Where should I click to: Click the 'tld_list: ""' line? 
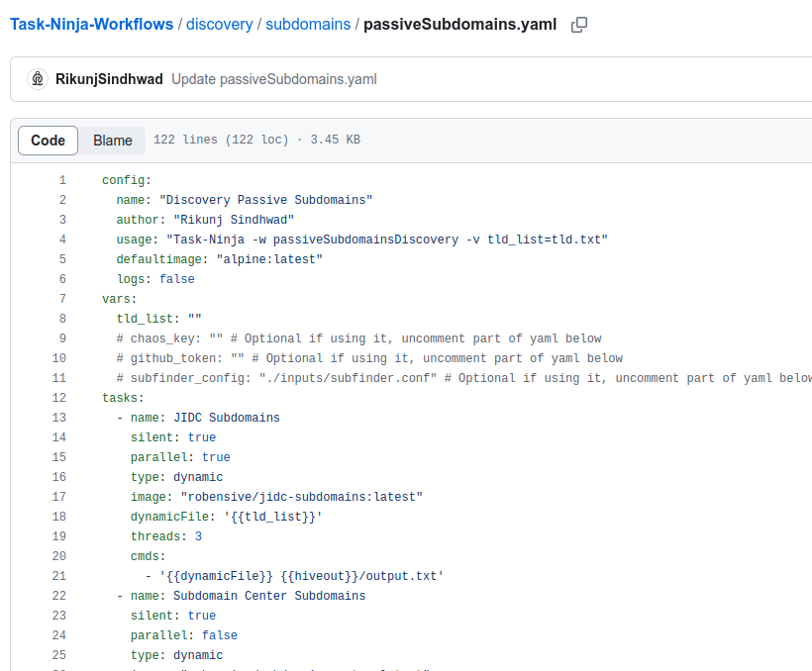[159, 319]
